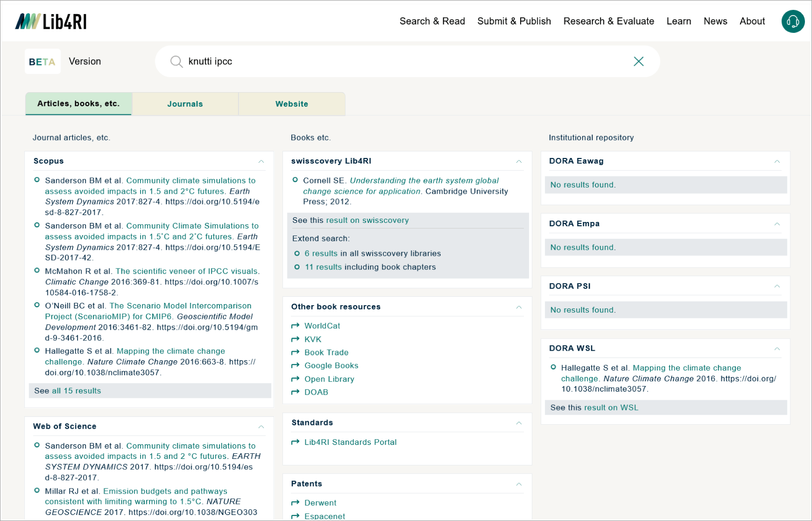The height and width of the screenshot is (521, 812).
Task: Open the DOAB link
Action: pos(316,392)
